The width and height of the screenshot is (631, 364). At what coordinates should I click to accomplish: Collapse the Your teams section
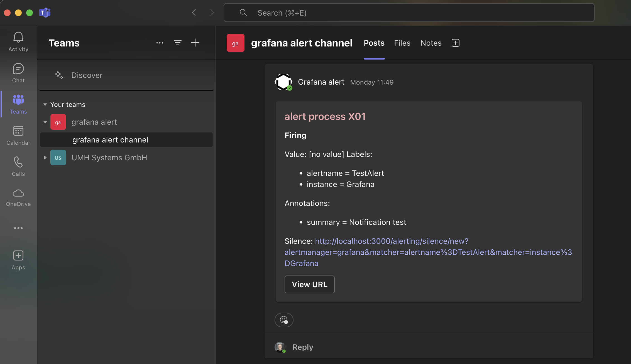pyautogui.click(x=45, y=105)
